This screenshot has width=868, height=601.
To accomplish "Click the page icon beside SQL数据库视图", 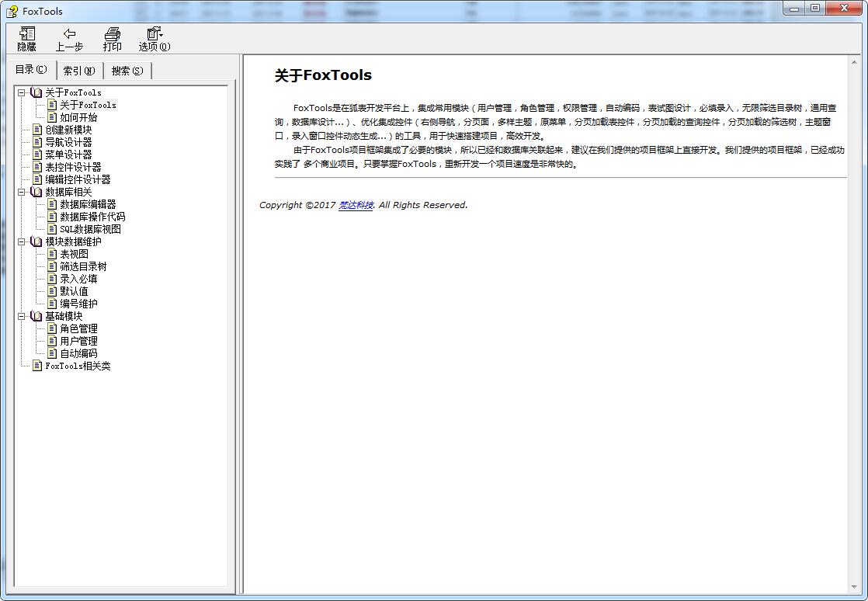I will click(52, 229).
